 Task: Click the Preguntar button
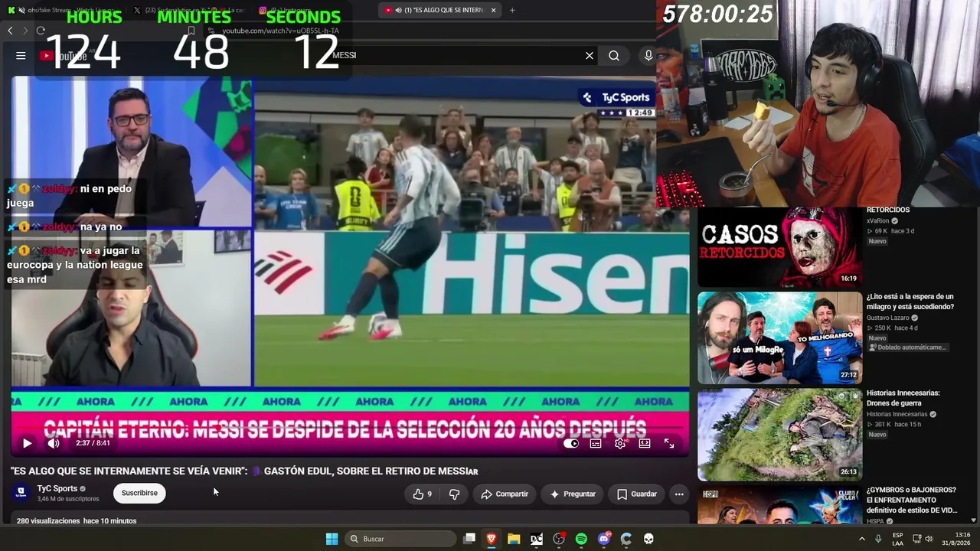pyautogui.click(x=573, y=494)
